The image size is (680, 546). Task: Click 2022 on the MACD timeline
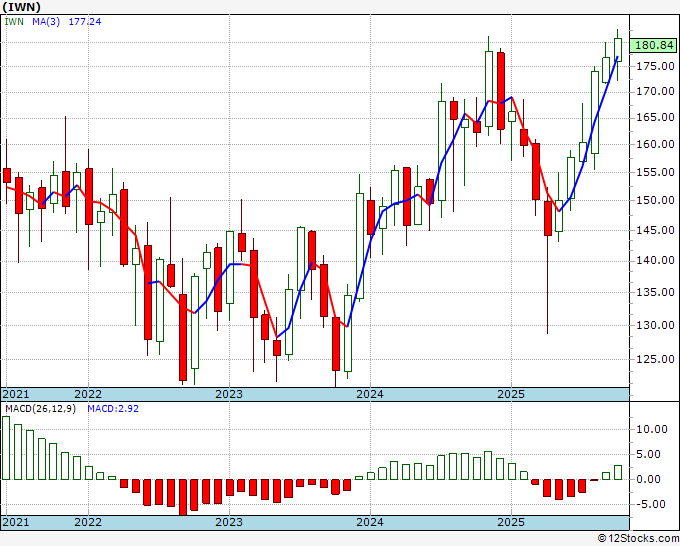pos(88,522)
